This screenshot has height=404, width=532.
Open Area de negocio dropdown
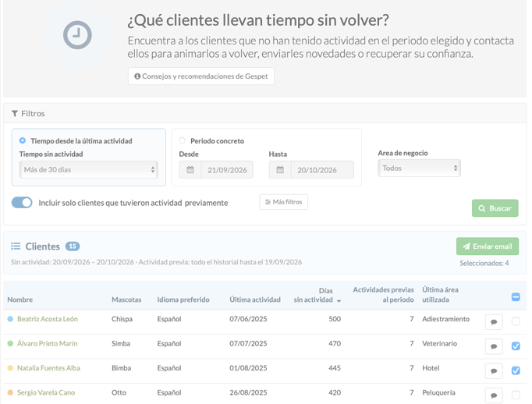[x=420, y=168]
